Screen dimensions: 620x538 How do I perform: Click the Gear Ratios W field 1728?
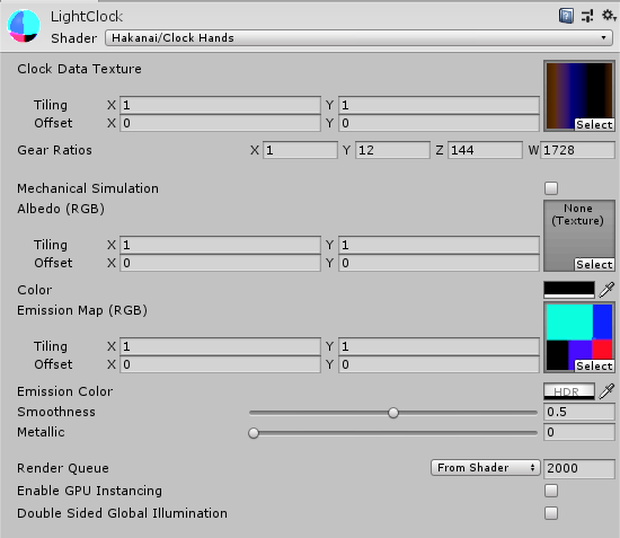[x=578, y=150]
